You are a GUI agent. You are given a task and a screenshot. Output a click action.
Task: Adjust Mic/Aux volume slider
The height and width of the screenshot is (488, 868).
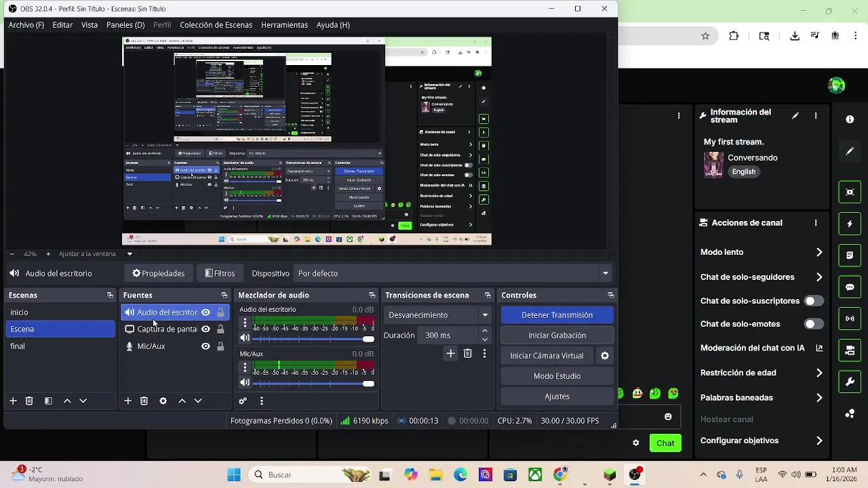pos(313,383)
